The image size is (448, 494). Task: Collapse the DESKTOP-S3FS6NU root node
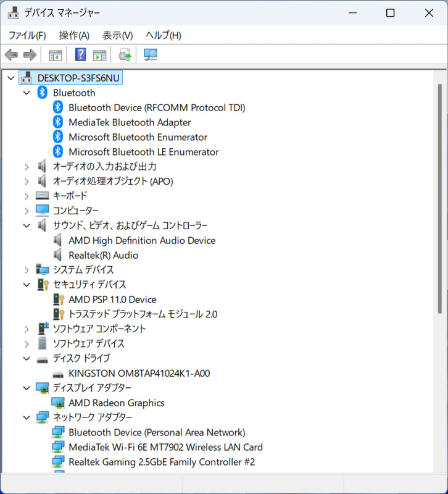click(11, 78)
